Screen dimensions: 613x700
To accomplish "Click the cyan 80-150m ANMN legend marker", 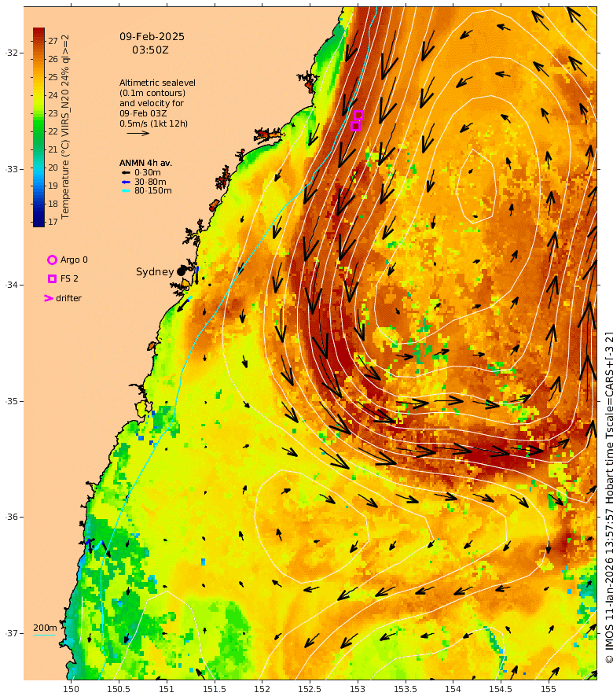I will coord(126,190).
